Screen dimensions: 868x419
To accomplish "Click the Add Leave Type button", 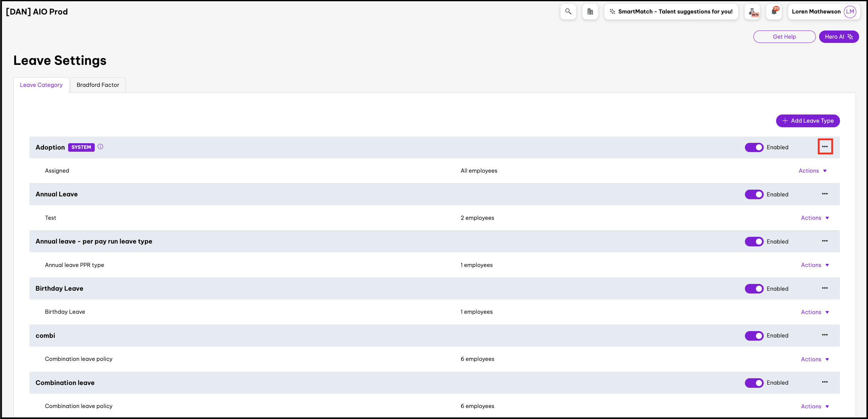I will pos(808,121).
